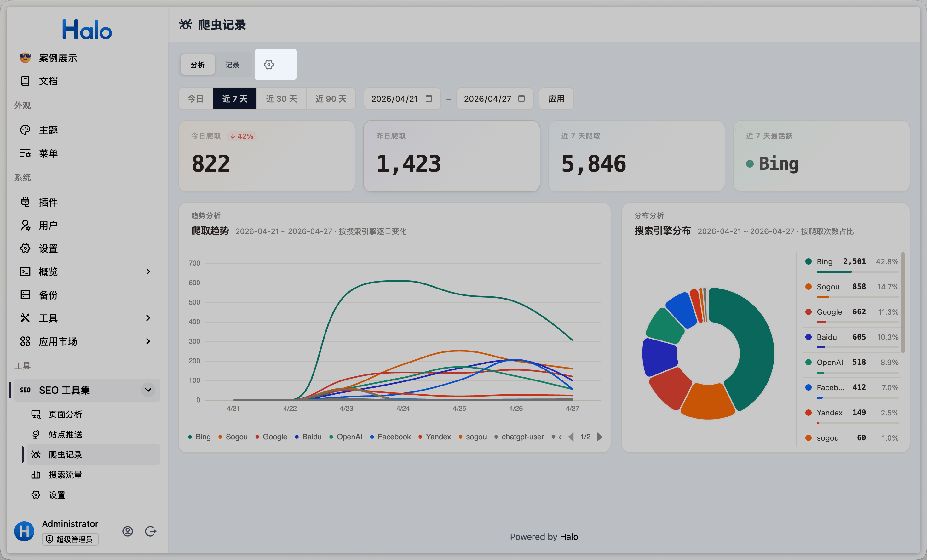Click the 应用 apply button
The image size is (927, 560).
[x=556, y=99]
